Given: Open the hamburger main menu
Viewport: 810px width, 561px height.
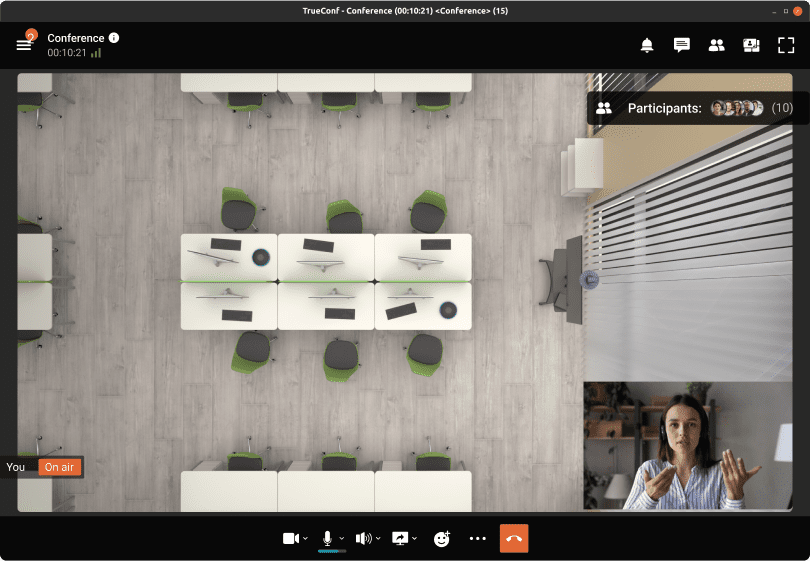Looking at the screenshot, I should coord(24,45).
